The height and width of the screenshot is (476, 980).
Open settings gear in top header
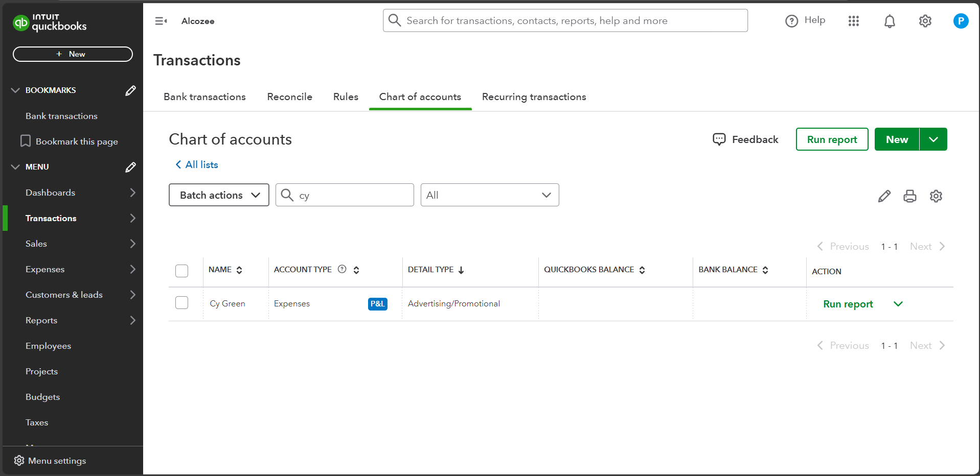tap(925, 21)
